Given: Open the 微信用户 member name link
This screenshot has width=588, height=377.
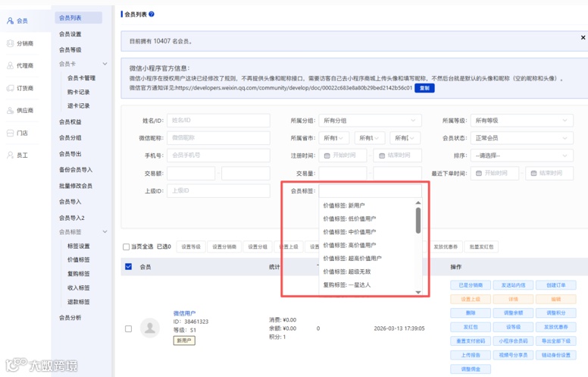Looking at the screenshot, I should tap(184, 313).
